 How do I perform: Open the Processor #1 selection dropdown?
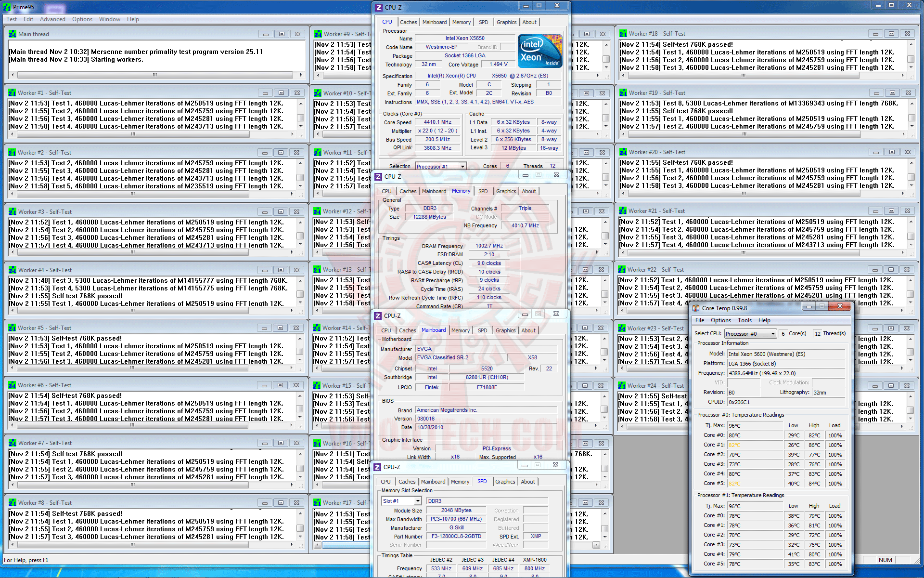(462, 166)
